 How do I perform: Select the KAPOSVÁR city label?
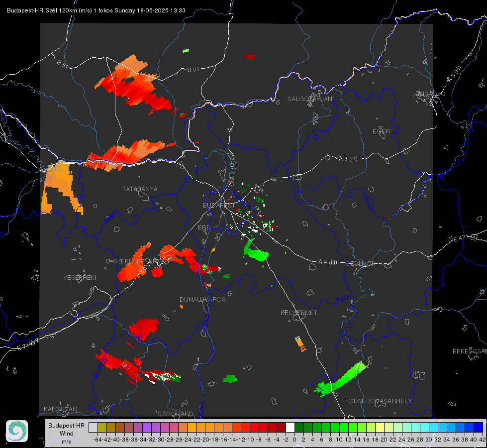tap(60, 409)
